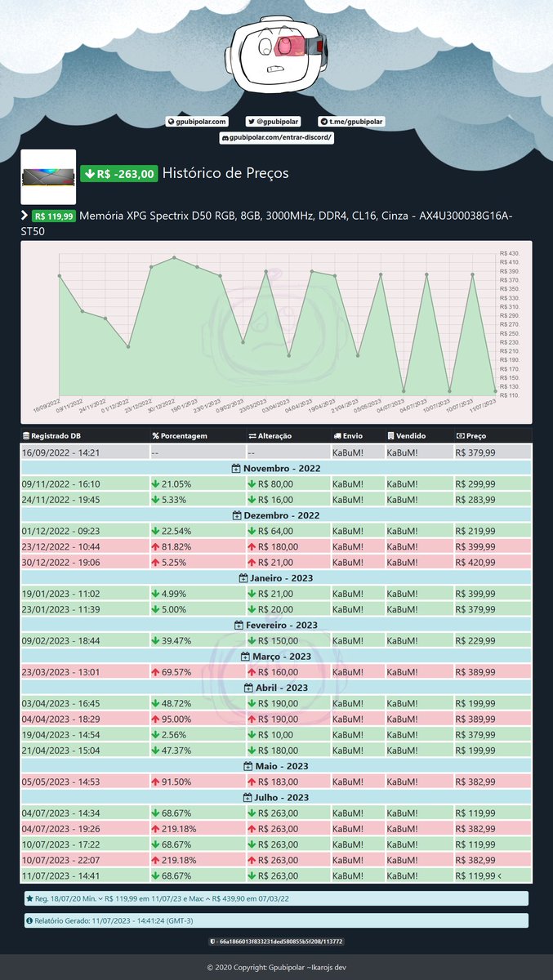The width and height of the screenshot is (553, 980).
Task: Select the Novembro - 2022 month row
Action: pyautogui.click(x=276, y=469)
